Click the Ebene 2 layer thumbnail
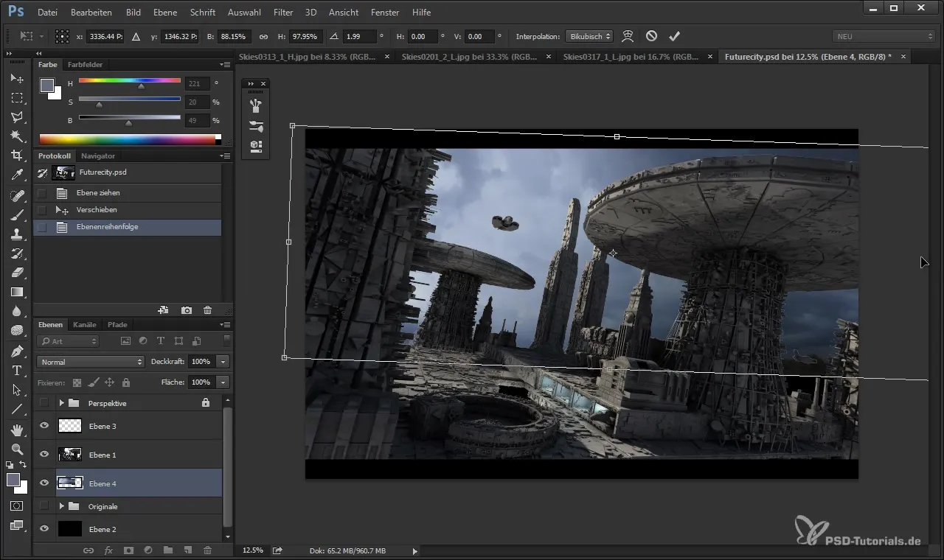The image size is (944, 560). (70, 529)
